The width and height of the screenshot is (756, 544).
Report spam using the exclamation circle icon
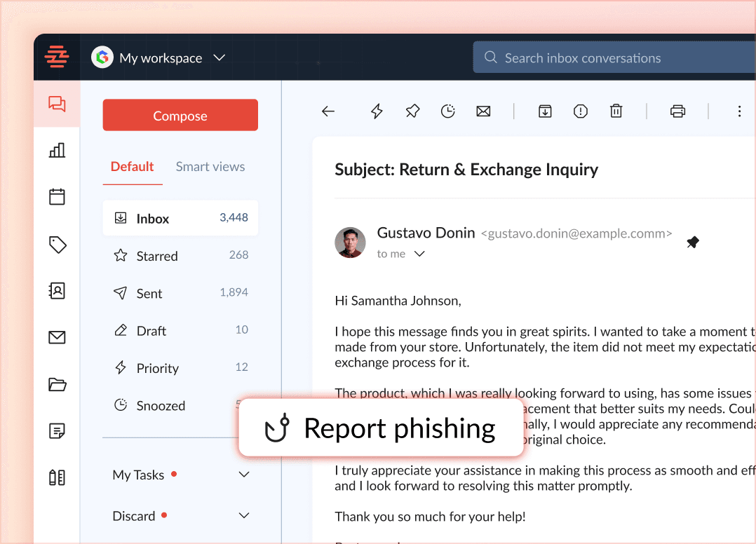tap(581, 111)
